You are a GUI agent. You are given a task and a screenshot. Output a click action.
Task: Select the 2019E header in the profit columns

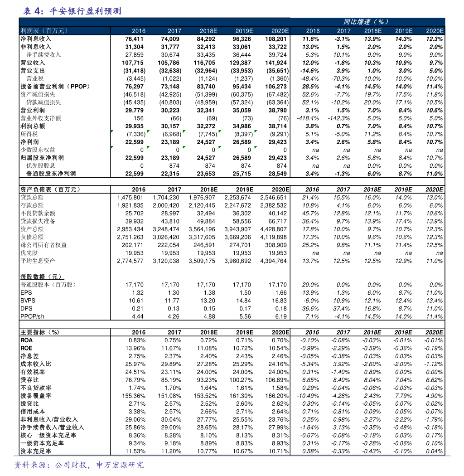click(x=244, y=31)
